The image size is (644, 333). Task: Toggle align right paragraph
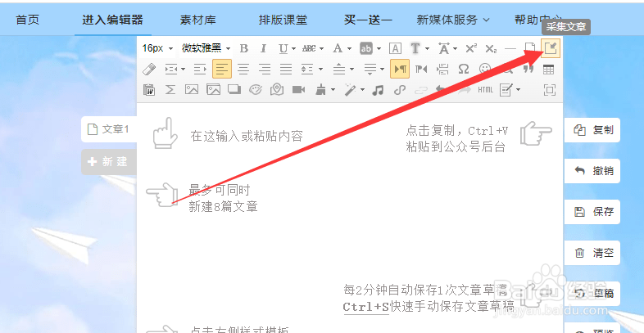click(x=265, y=69)
